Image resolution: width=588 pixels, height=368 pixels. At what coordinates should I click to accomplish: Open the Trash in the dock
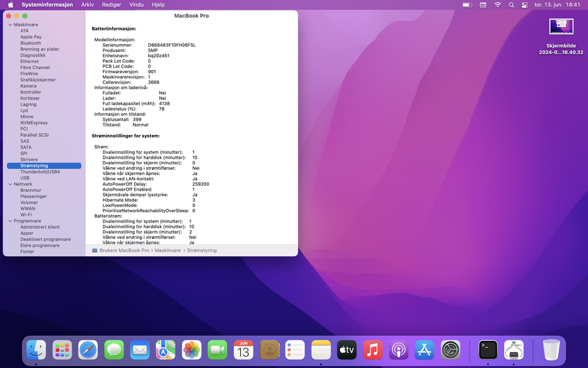[551, 350]
